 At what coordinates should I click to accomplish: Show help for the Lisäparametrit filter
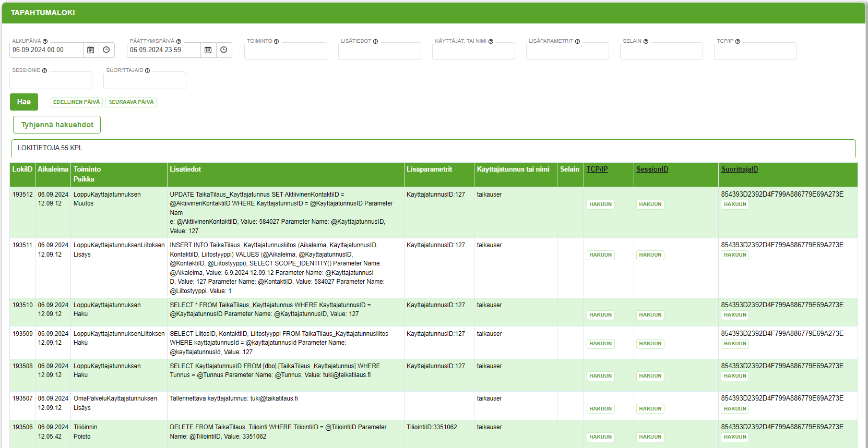pyautogui.click(x=577, y=41)
